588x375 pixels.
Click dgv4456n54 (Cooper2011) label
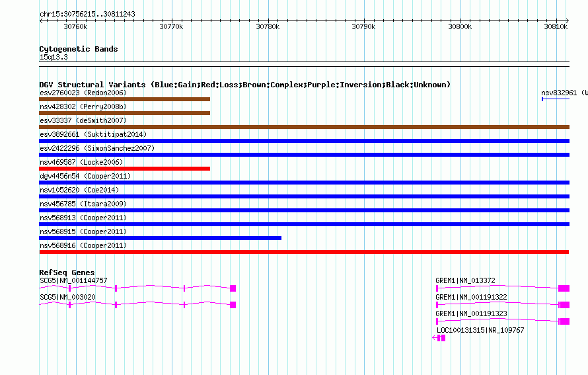[85, 176]
